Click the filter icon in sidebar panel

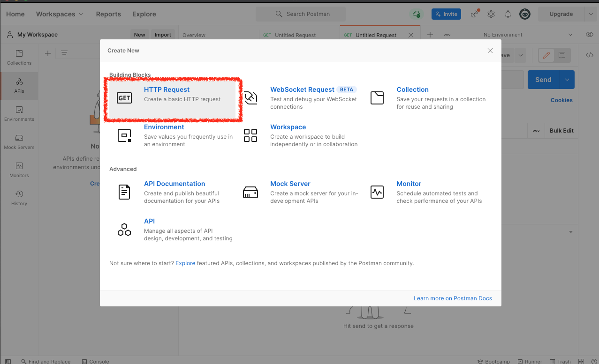coord(64,53)
